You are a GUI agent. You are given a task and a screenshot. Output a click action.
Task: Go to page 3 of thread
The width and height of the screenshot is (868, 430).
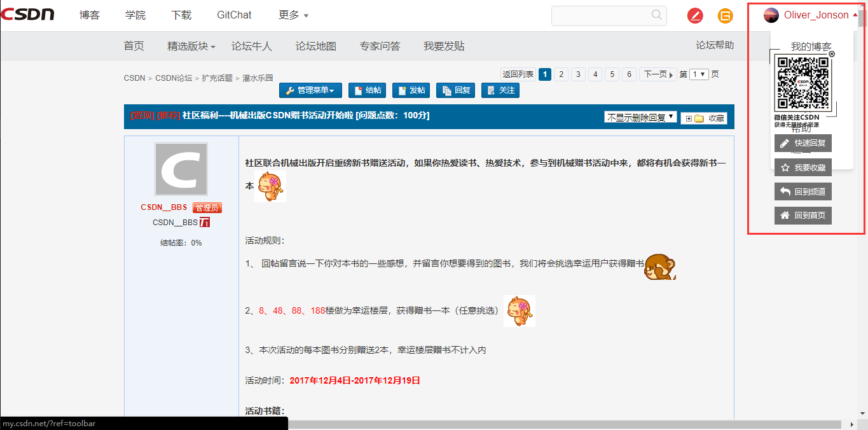click(578, 74)
